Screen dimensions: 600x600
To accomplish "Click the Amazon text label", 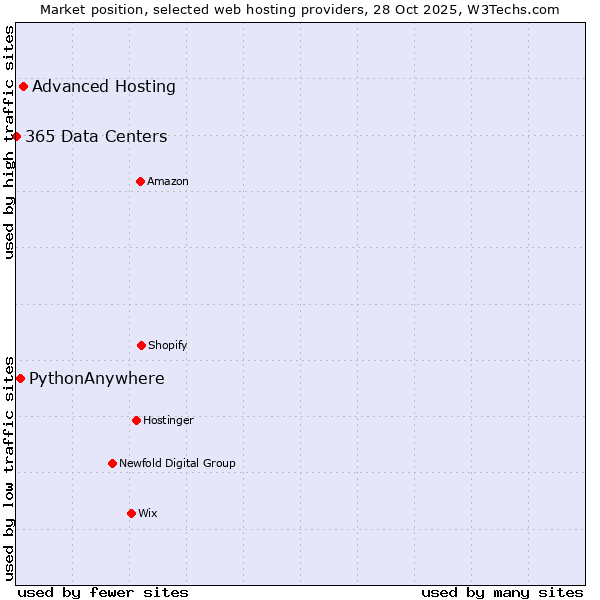I will (x=168, y=182).
